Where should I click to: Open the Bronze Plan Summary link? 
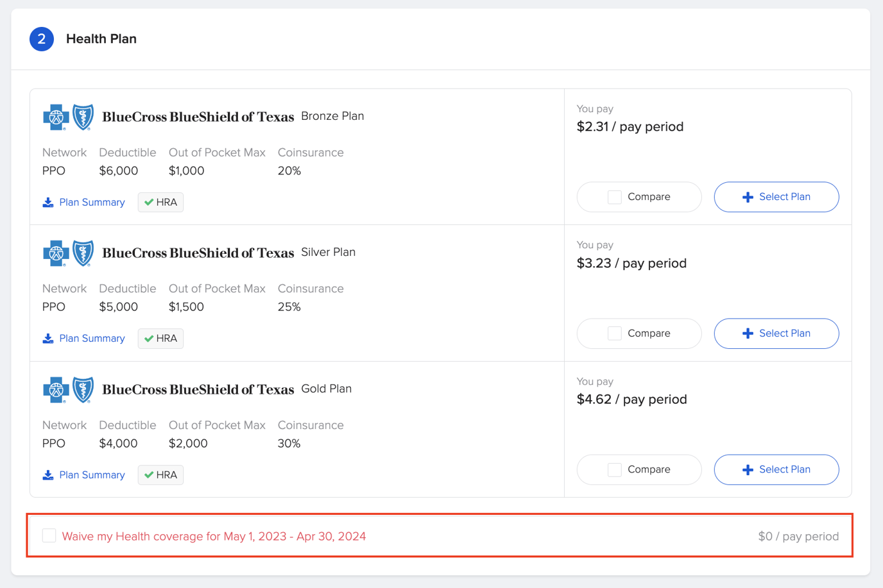point(92,203)
